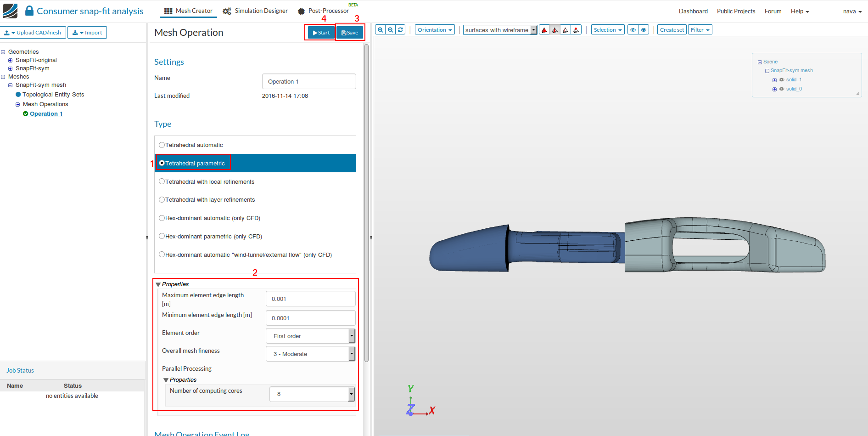868x436 pixels.
Task: Pick points render mode icon
Action: click(576, 30)
